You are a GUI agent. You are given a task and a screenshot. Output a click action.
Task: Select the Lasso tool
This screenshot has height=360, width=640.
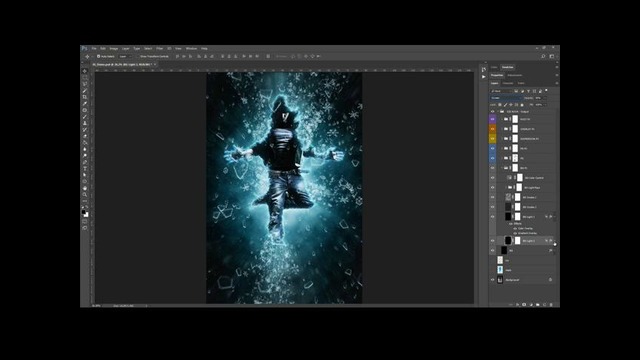pos(85,84)
